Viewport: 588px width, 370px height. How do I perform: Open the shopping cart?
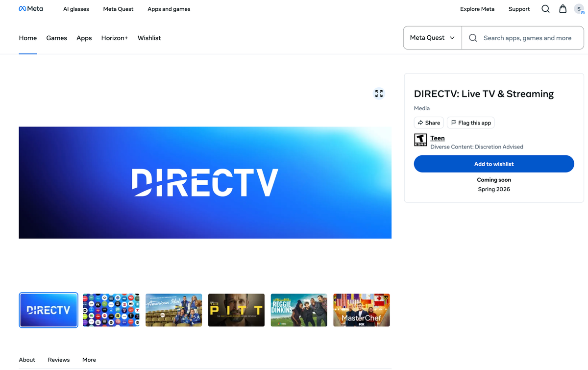(x=563, y=8)
